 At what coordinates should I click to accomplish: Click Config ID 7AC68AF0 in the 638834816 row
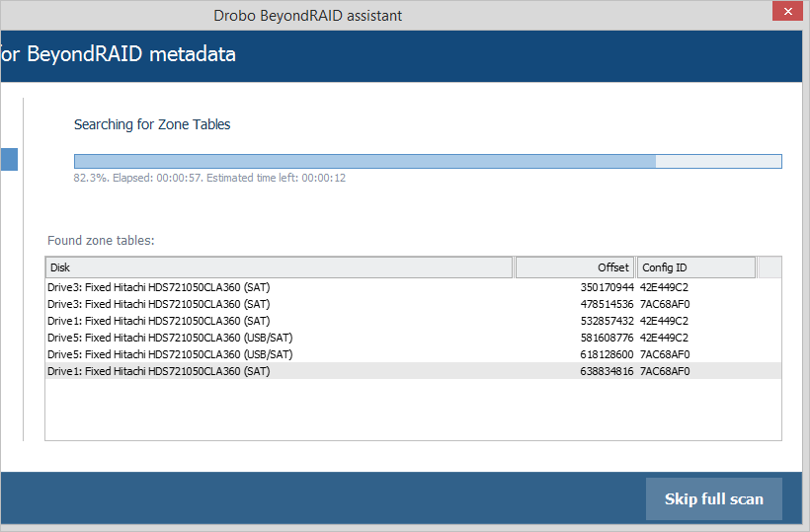click(665, 371)
